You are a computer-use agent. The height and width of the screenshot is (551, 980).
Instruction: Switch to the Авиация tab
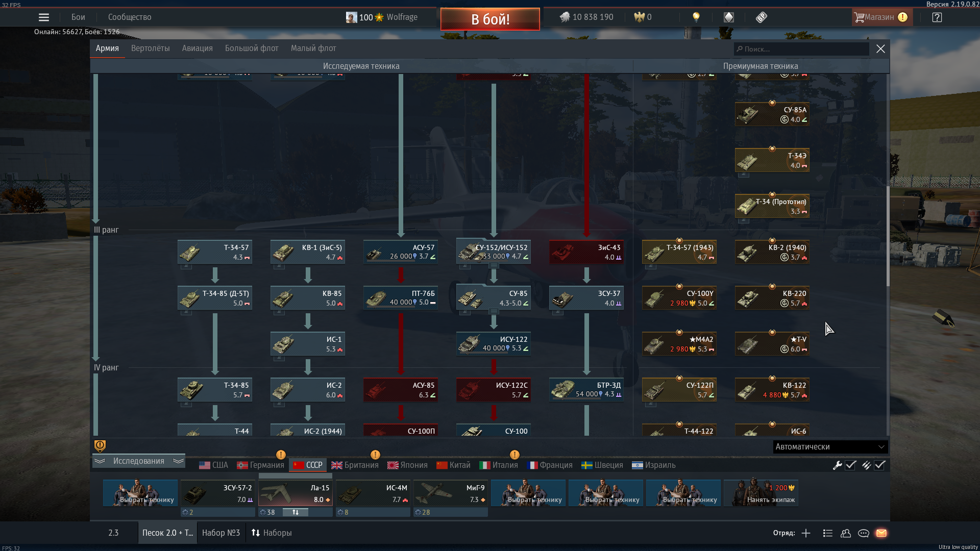197,48
